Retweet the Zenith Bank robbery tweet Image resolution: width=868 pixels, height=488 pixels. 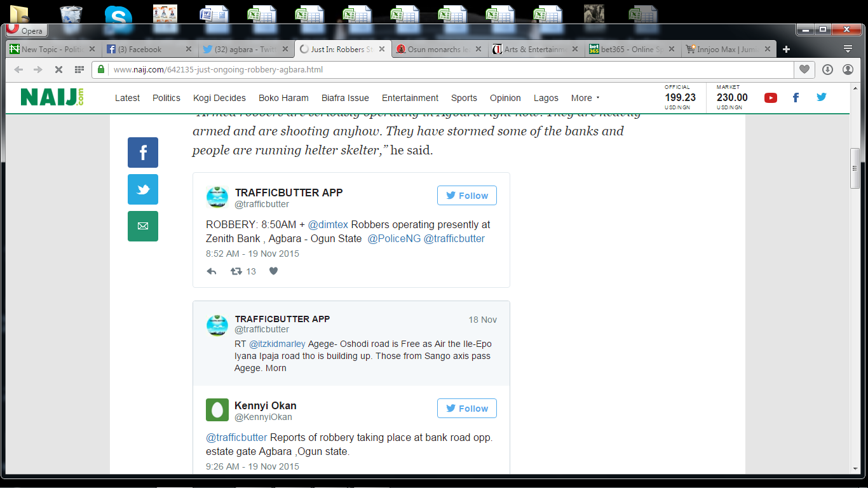coord(236,271)
